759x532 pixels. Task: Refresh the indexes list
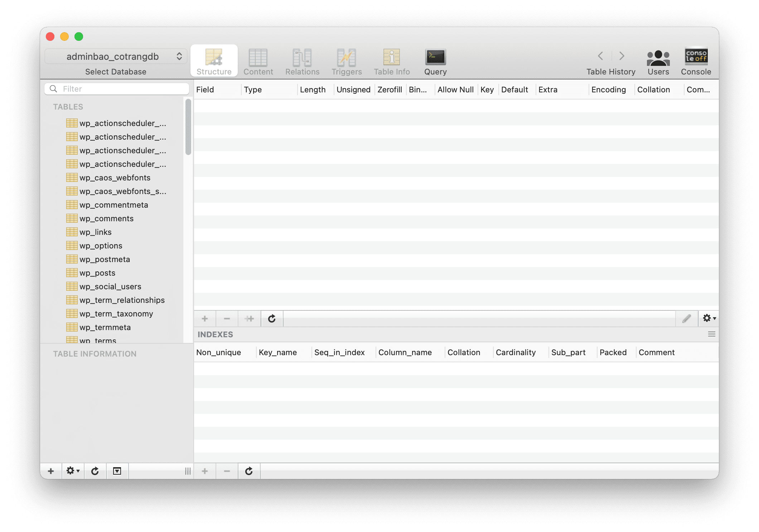click(249, 471)
